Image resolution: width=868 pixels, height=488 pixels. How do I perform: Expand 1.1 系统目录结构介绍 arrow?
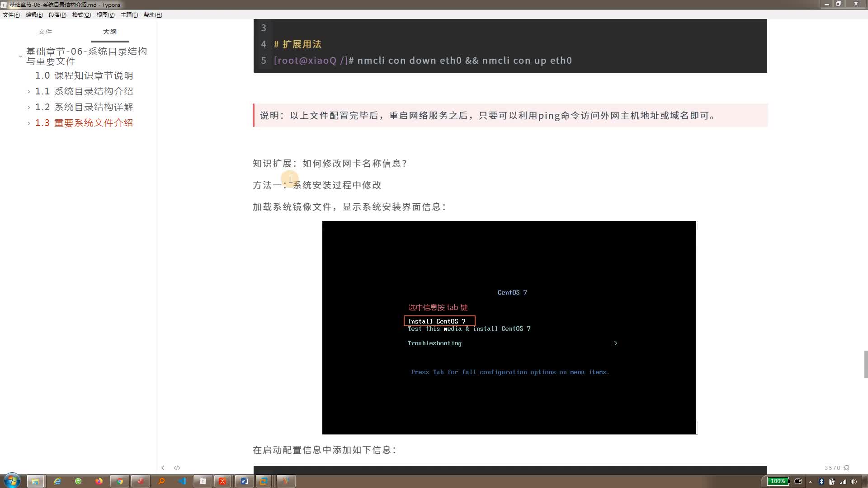pos(29,92)
